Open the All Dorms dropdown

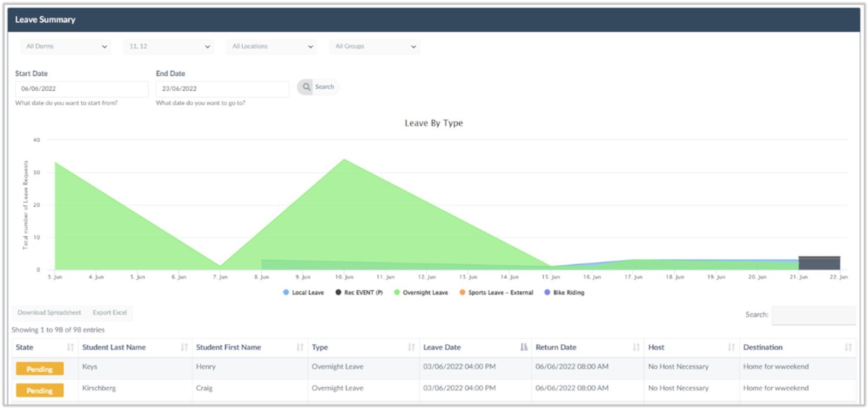66,47
